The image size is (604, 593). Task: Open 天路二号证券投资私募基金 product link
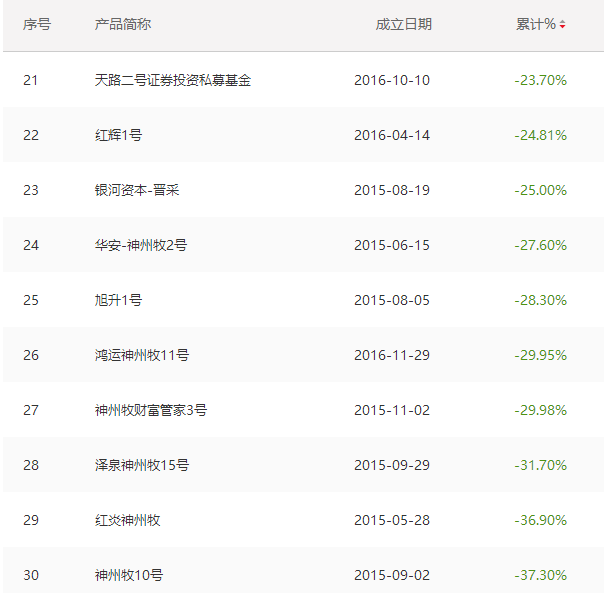coord(172,80)
